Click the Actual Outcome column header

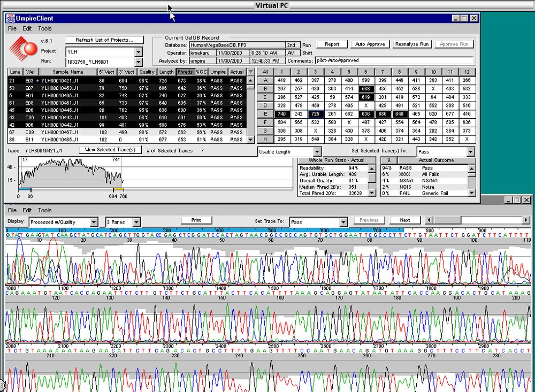[436, 160]
